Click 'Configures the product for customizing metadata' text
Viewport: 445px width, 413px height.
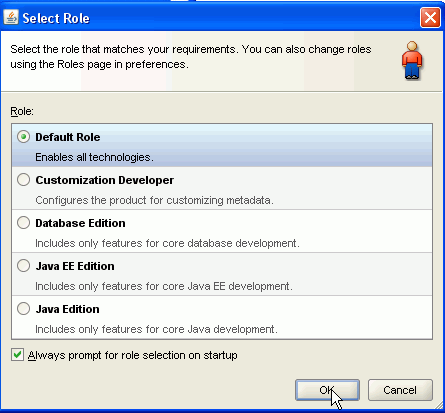154,200
